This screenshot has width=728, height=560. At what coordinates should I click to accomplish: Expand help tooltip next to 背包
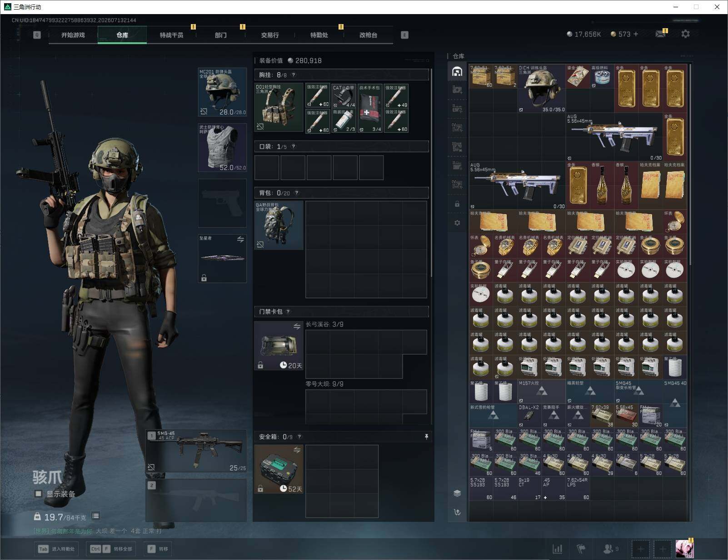(x=297, y=193)
